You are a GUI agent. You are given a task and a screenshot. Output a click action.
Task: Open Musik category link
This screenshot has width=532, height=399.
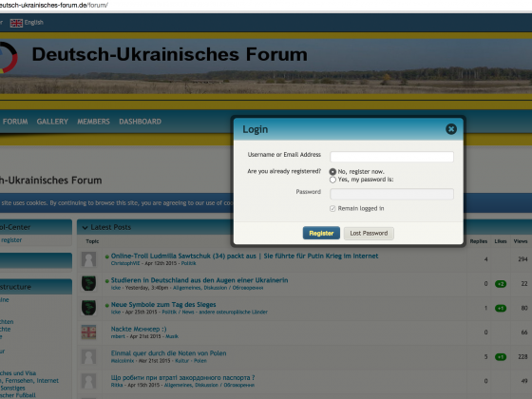pos(172,336)
